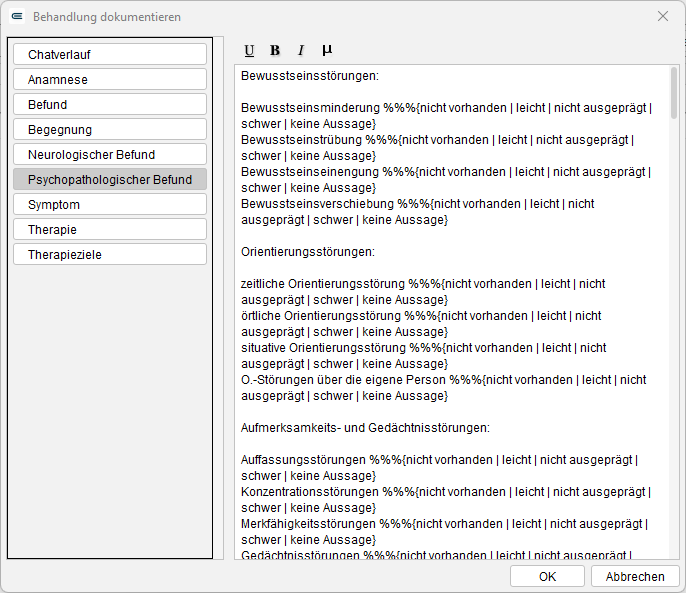Select the Anamnese entry
686x593 pixels.
click(x=110, y=79)
